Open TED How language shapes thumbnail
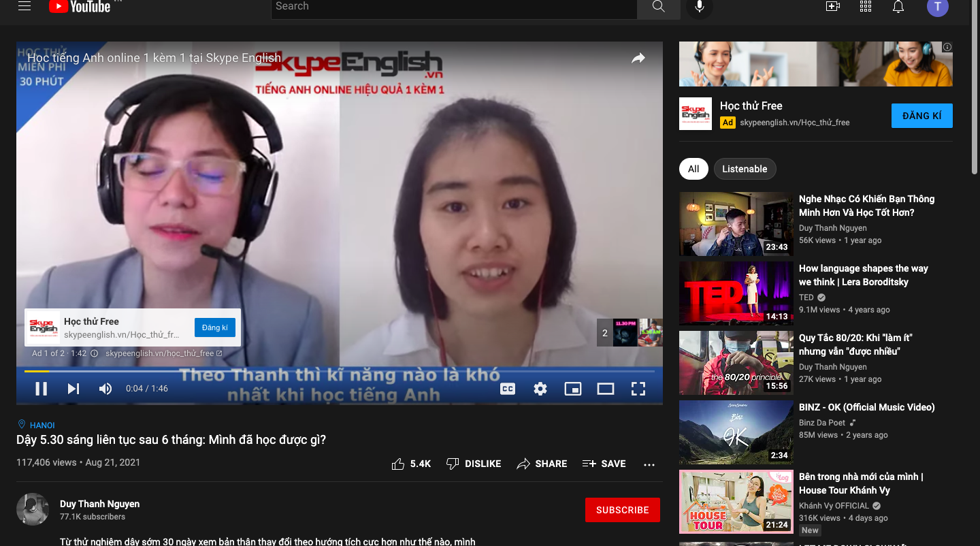Image resolution: width=980 pixels, height=546 pixels. pos(736,293)
